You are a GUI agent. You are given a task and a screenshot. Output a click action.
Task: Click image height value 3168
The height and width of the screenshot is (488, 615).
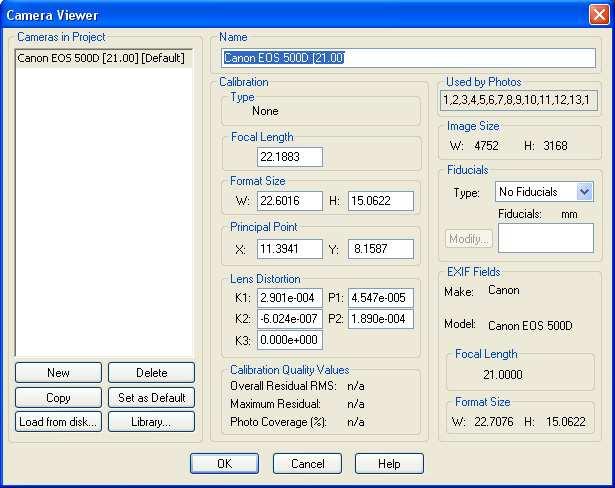click(555, 146)
